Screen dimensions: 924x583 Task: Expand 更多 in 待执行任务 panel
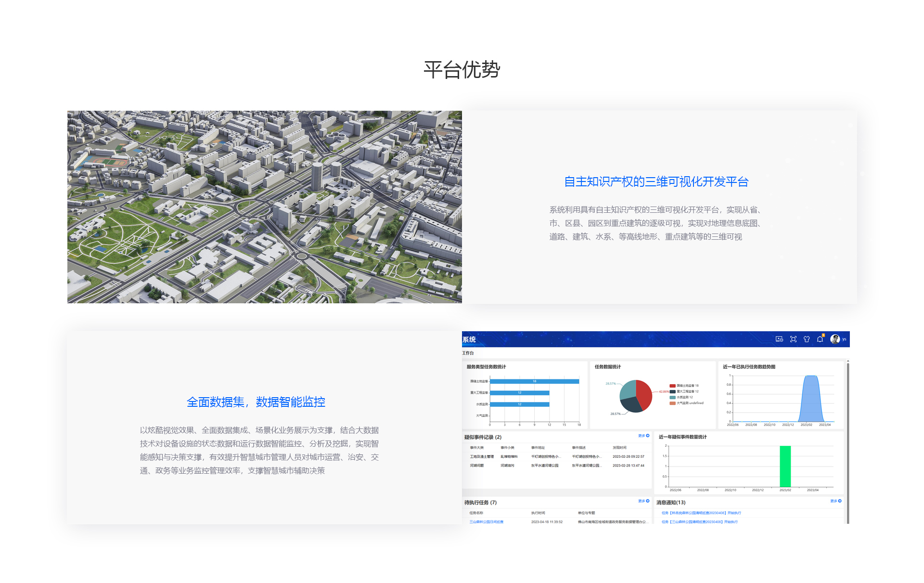pyautogui.click(x=642, y=501)
